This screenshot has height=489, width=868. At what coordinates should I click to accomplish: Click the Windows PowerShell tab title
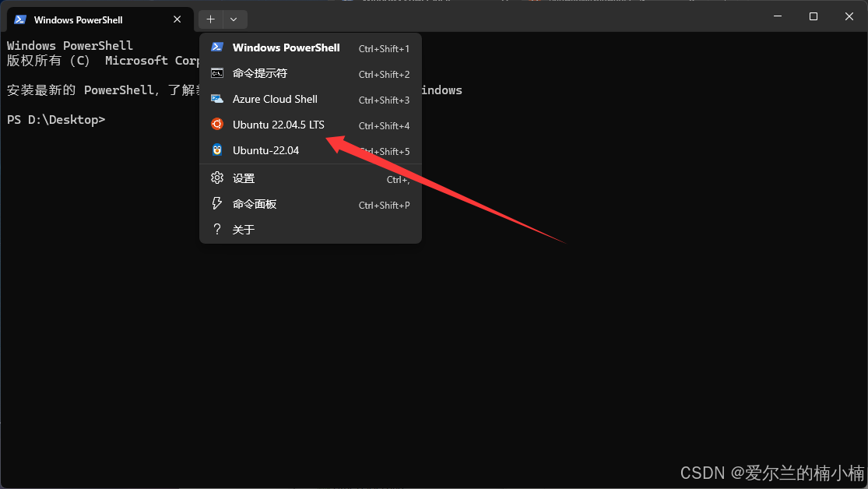point(78,20)
